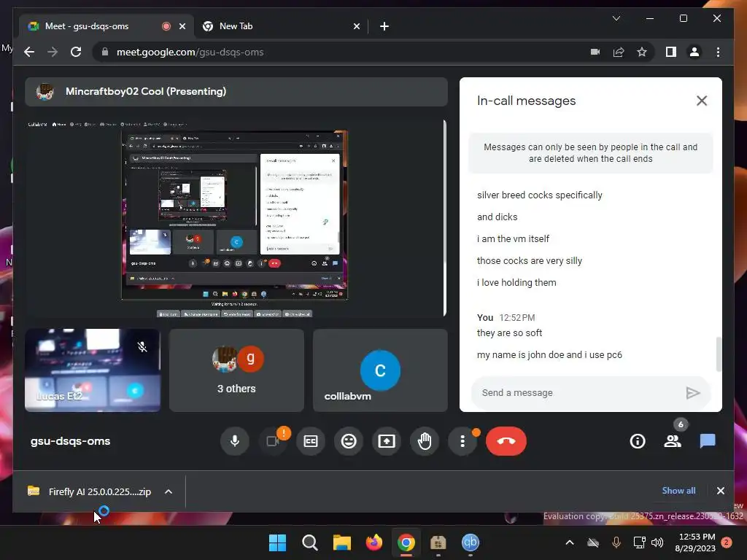Toggle the chat panel icon
747x560 pixels.
click(708, 441)
